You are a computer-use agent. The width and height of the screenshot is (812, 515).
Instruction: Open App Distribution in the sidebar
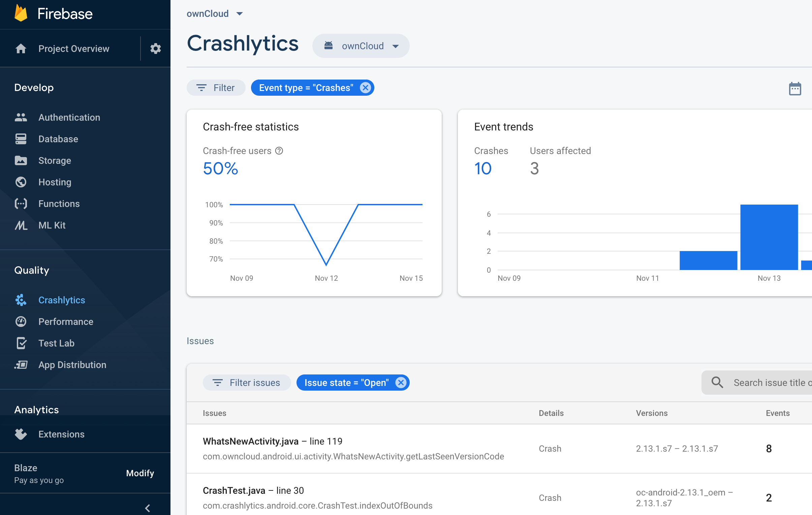click(72, 365)
